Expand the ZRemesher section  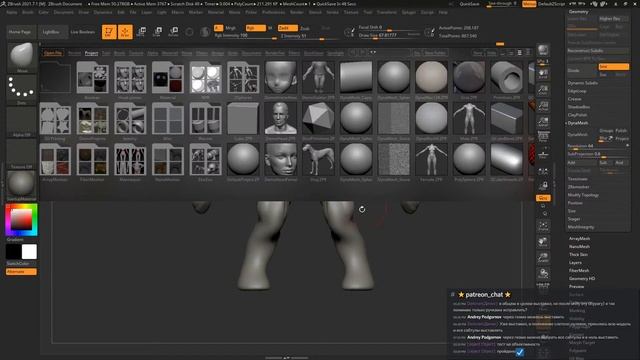coord(578,187)
